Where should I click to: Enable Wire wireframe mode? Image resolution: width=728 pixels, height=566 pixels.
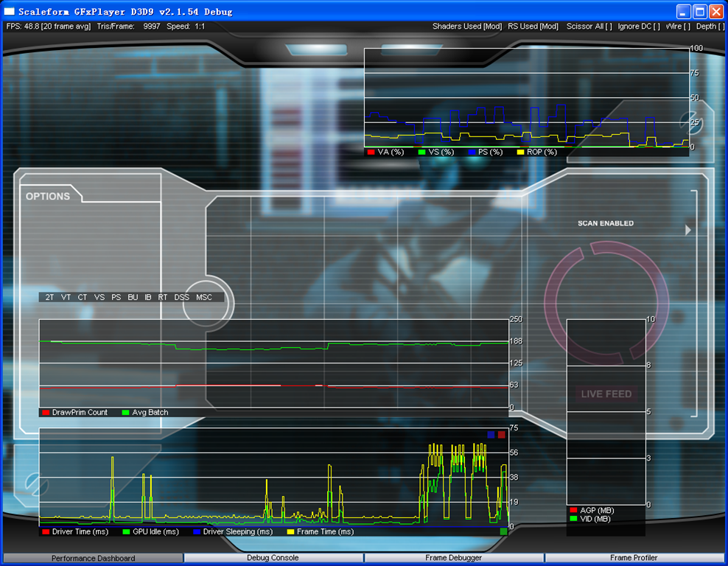tap(678, 27)
